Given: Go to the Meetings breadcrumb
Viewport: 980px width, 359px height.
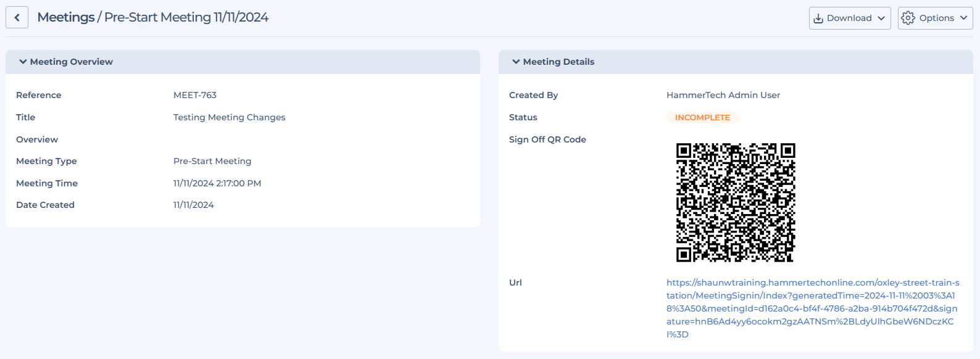Looking at the screenshot, I should tap(65, 17).
